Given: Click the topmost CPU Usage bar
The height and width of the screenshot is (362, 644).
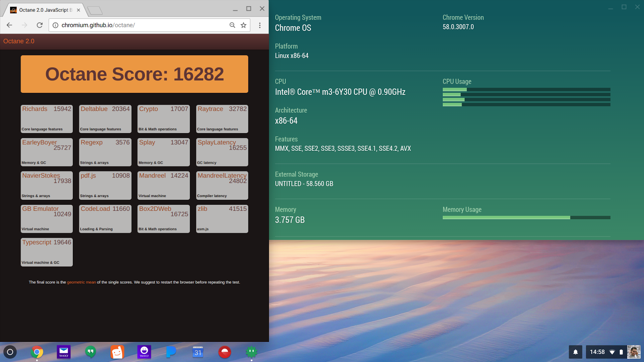Looking at the screenshot, I should click(x=526, y=90).
